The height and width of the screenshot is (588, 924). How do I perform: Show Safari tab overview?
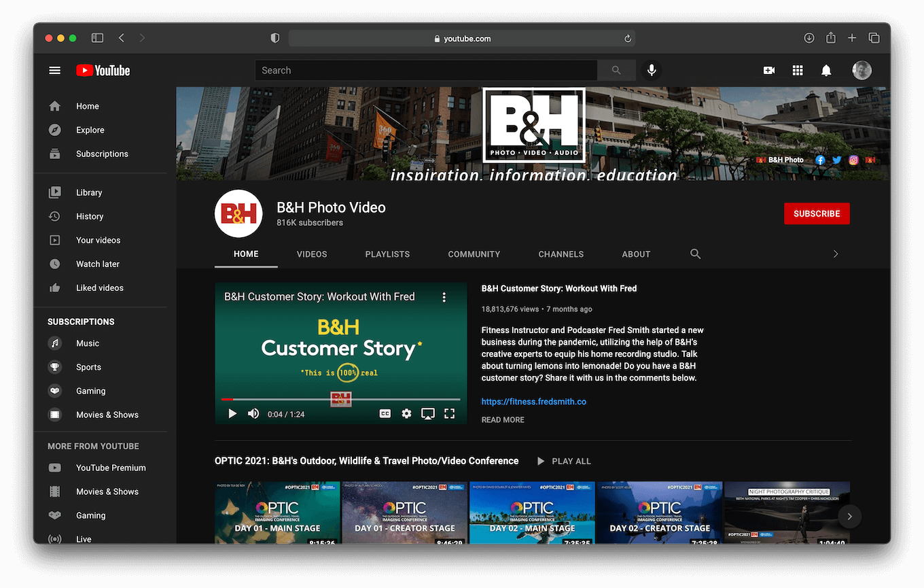point(874,38)
